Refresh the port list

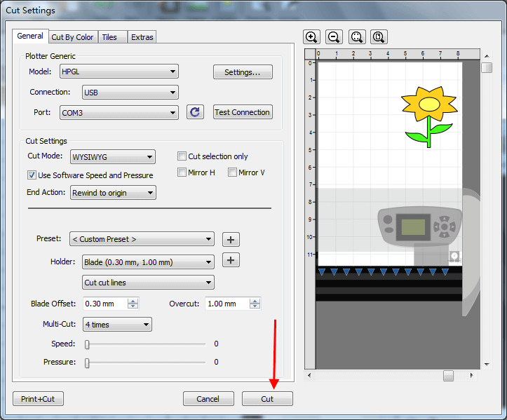click(x=195, y=112)
